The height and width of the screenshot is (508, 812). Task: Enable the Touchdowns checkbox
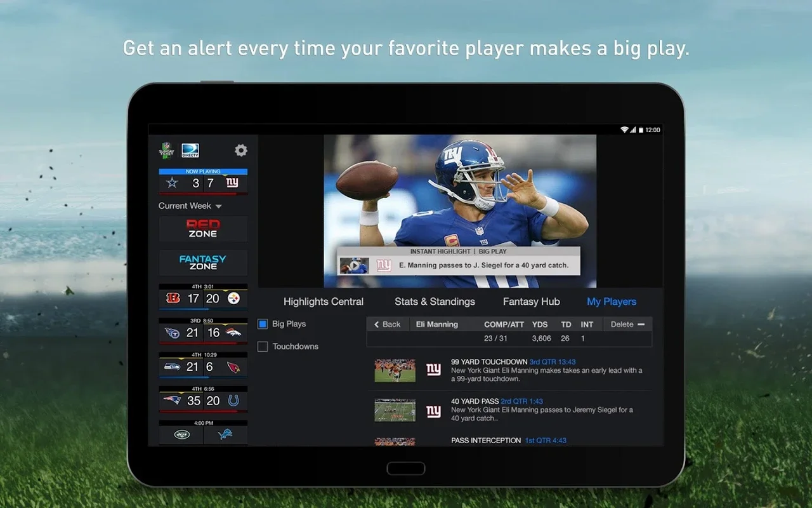click(x=263, y=347)
